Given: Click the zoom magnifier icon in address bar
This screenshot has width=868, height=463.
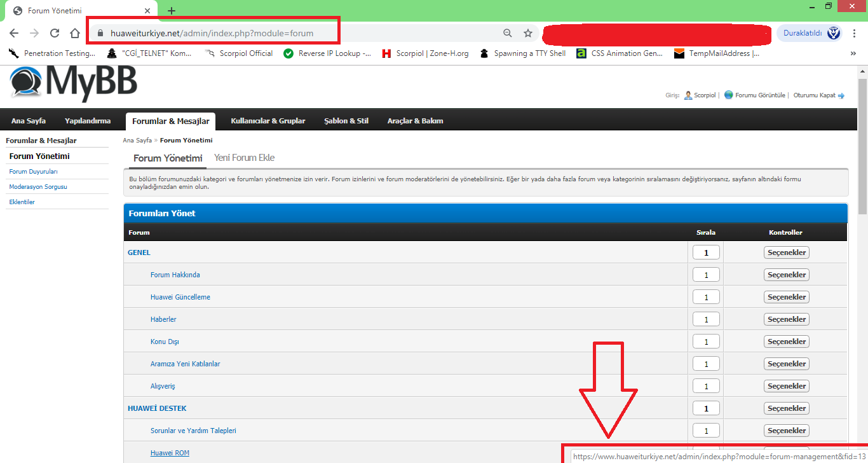Looking at the screenshot, I should 507,33.
